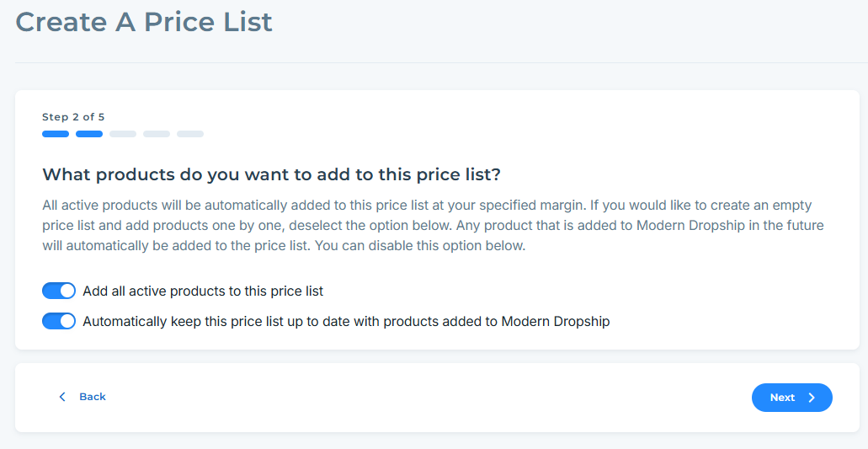Click the right chevron icon inside Next

click(x=812, y=398)
